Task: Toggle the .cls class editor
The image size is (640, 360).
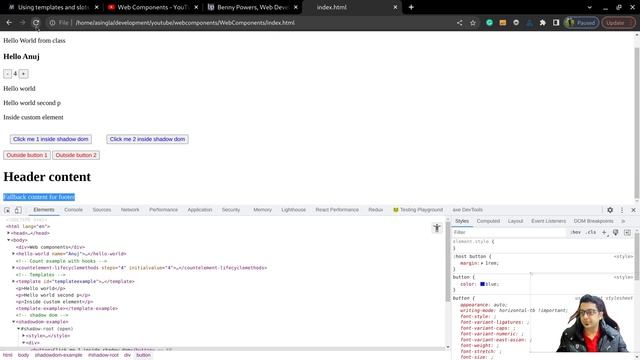Action: click(591, 232)
